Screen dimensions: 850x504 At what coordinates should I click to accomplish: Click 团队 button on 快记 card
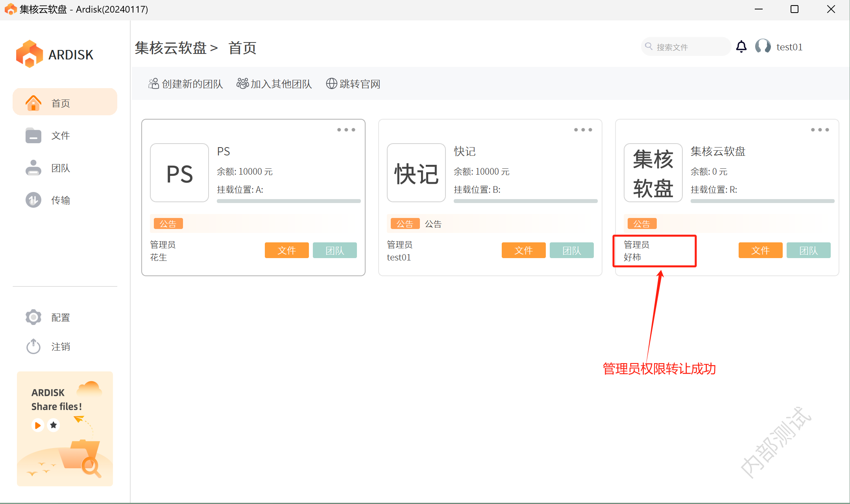(571, 250)
